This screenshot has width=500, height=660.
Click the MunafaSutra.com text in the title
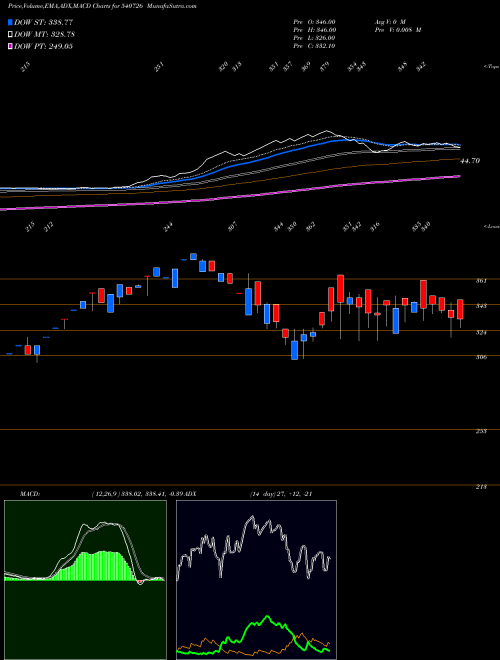(173, 6)
